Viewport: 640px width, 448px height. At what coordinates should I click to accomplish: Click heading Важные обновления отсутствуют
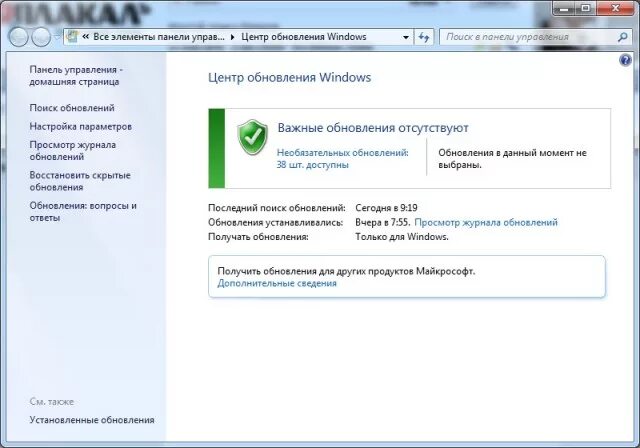[x=373, y=128]
